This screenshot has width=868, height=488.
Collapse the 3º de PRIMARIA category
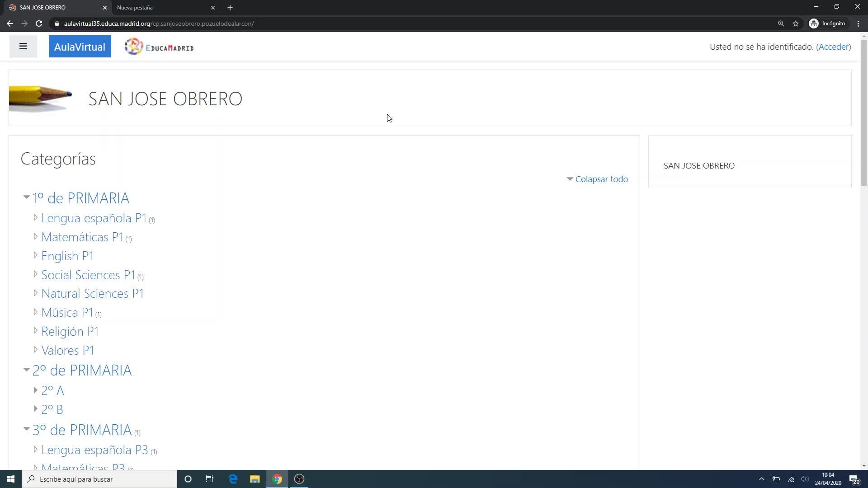click(26, 429)
